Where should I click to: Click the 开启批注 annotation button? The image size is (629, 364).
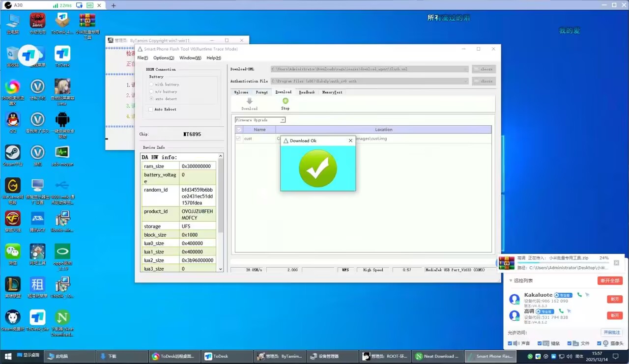[x=612, y=333]
